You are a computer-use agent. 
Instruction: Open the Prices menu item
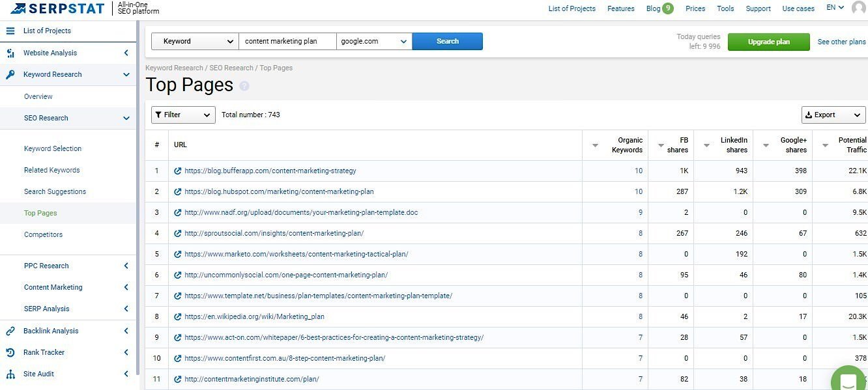click(695, 8)
